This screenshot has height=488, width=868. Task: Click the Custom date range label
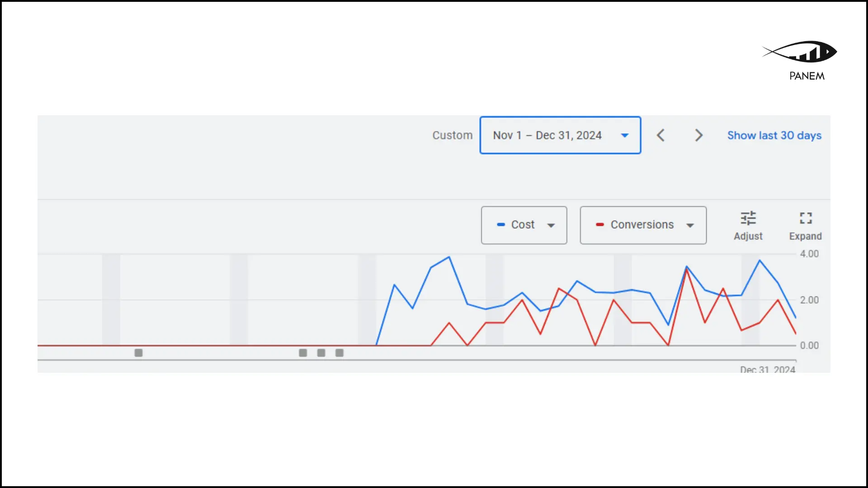click(x=452, y=135)
